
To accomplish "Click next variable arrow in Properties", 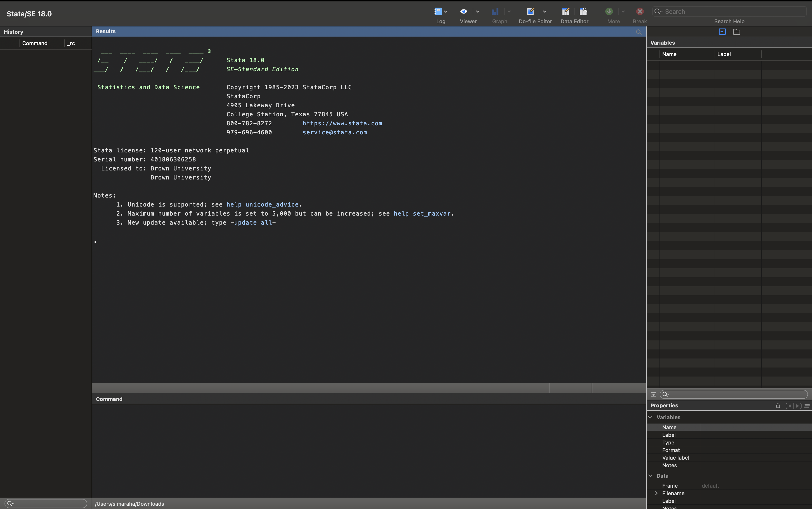I will pyautogui.click(x=797, y=406).
